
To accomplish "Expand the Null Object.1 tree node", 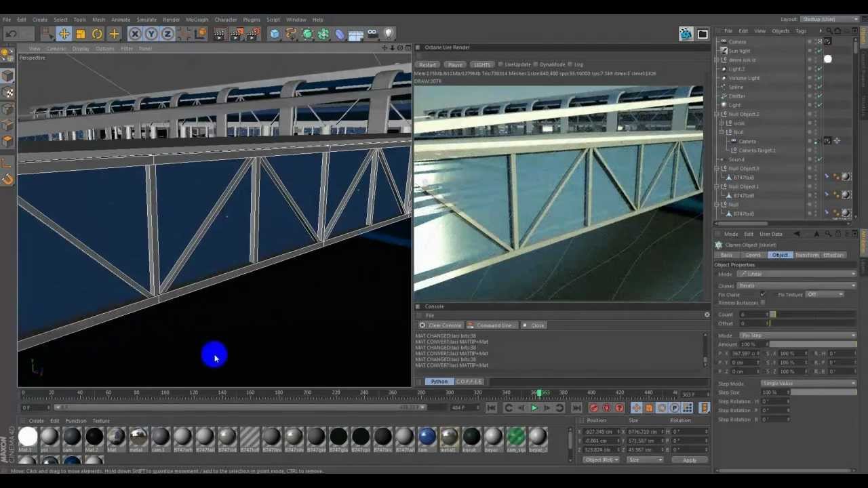I will pos(718,186).
